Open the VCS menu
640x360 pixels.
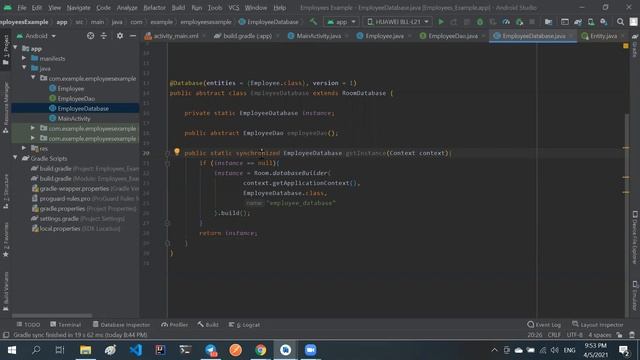tap(233, 7)
